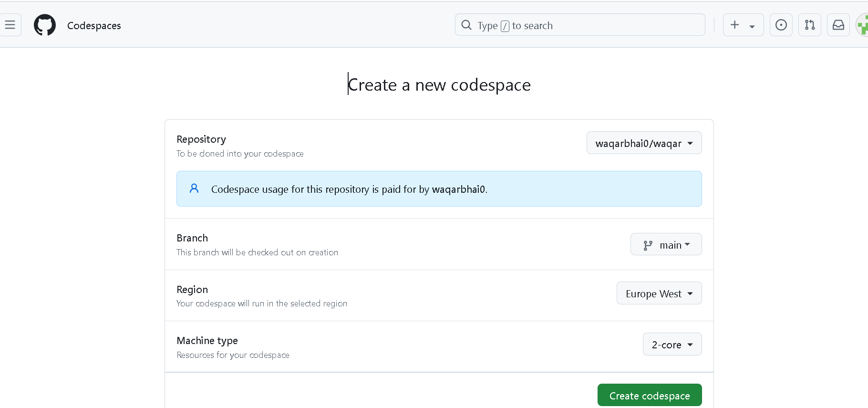Click the Create codespace button
868x408 pixels.
pos(650,395)
